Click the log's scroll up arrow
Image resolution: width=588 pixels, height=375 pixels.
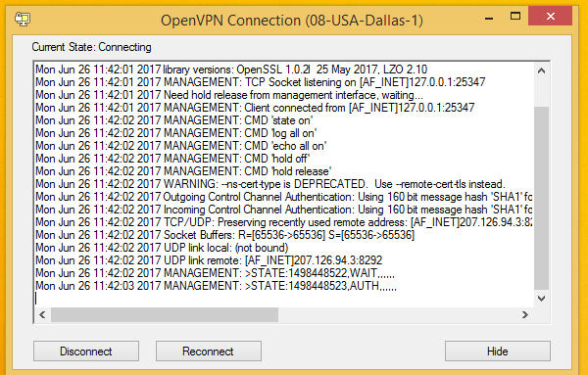541,70
